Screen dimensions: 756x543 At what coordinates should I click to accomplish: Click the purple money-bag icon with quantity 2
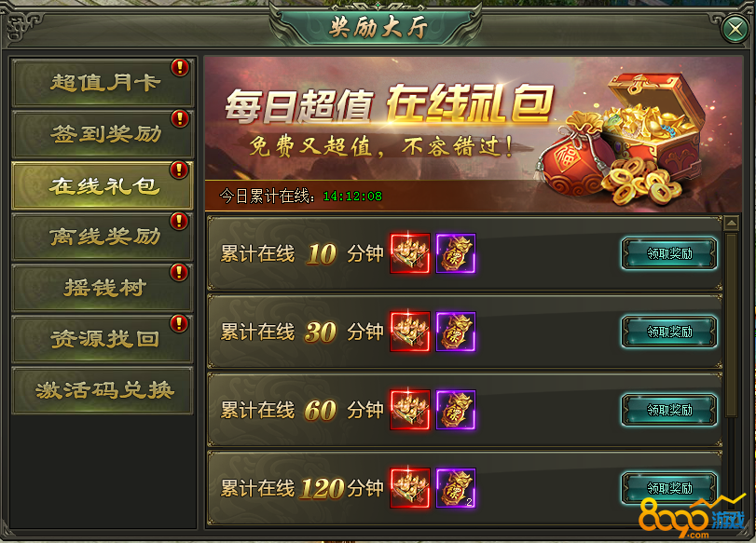pyautogui.click(x=456, y=488)
